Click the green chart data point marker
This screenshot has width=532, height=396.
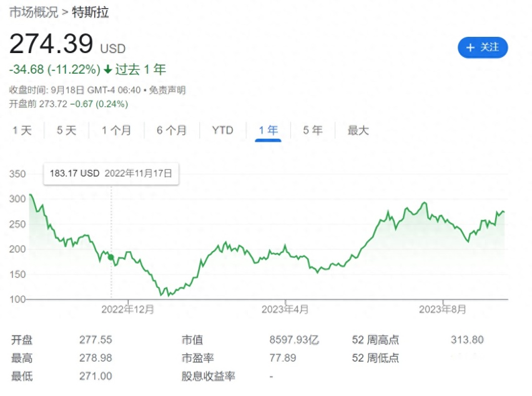point(111,257)
